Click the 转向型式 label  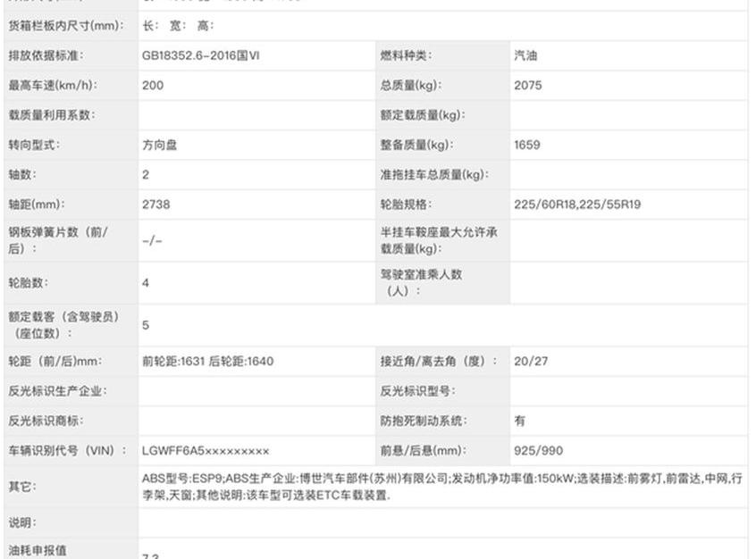tap(34, 145)
